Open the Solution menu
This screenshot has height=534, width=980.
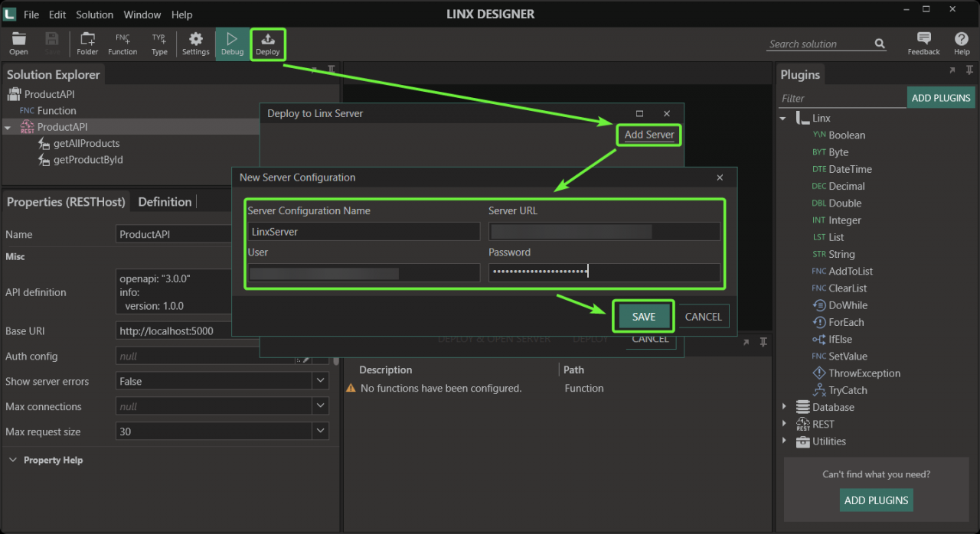[94, 14]
